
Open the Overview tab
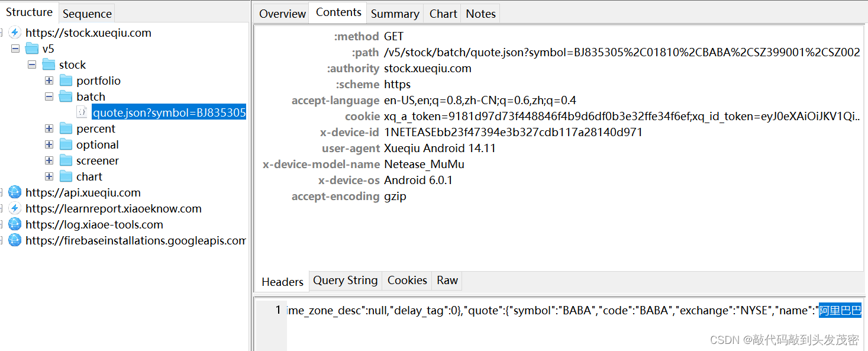pyautogui.click(x=282, y=14)
